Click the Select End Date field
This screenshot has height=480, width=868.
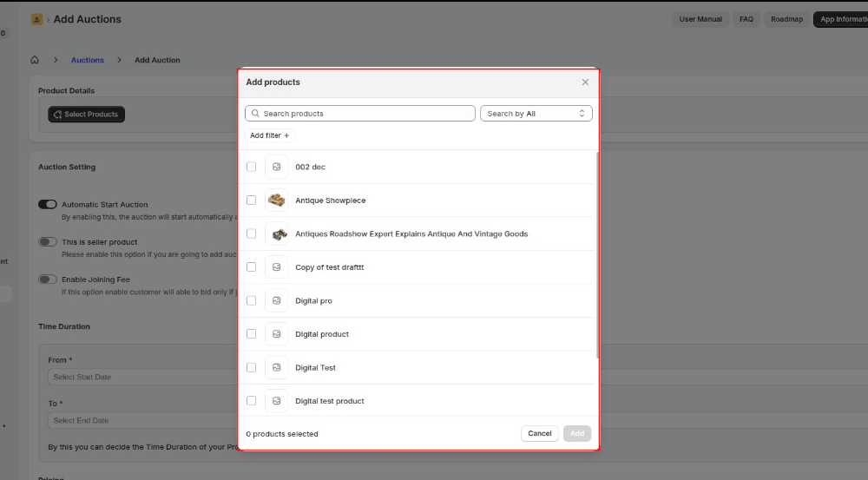(143, 421)
